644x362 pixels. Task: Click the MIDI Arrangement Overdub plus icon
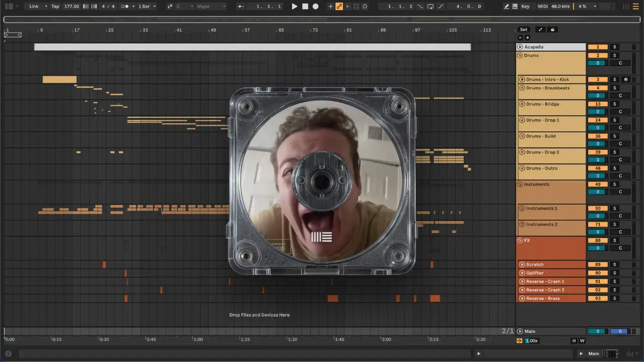[331, 7]
